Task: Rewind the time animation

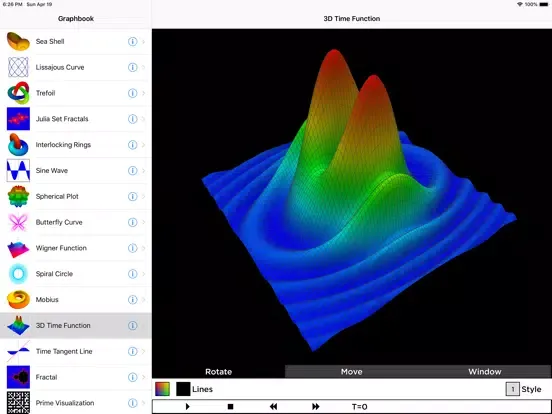Action: tap(273, 407)
